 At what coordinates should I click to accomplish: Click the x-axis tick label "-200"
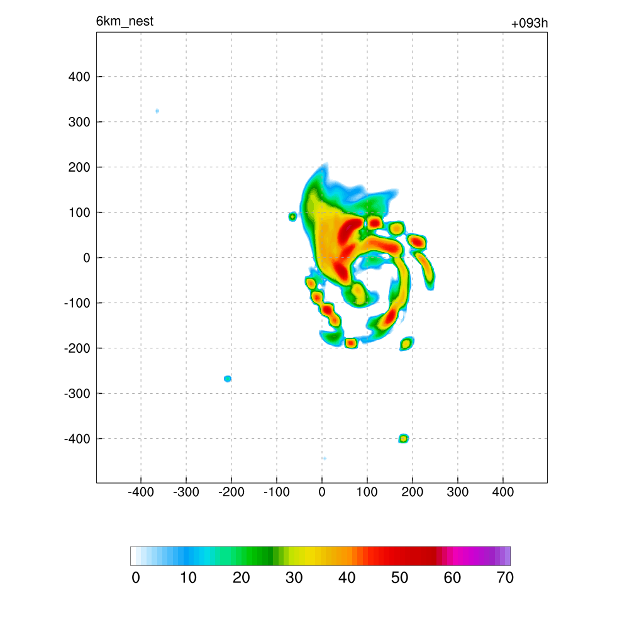[x=231, y=492]
